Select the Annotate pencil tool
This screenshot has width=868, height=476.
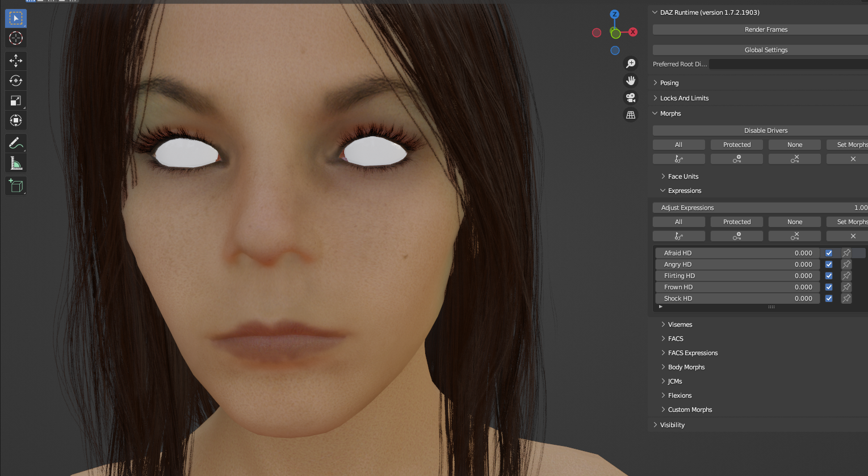pyautogui.click(x=16, y=143)
